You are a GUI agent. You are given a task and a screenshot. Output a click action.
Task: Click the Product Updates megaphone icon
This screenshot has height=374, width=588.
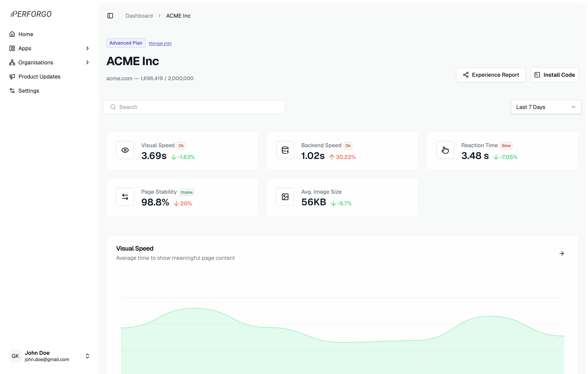(x=12, y=77)
